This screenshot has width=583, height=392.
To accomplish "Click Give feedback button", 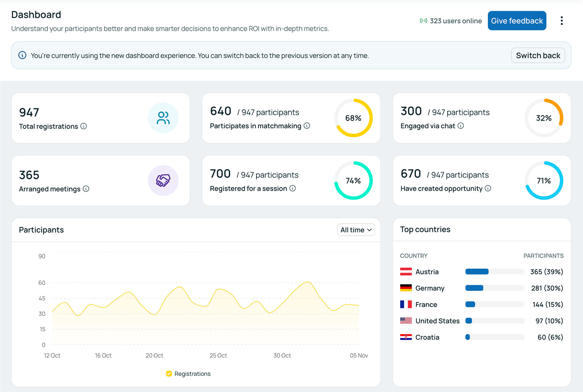I will 517,21.
